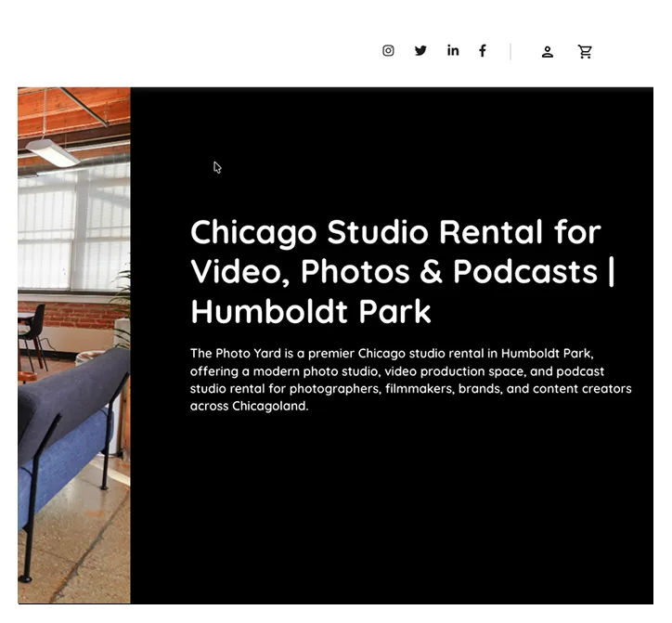Click the 'Humboldt Park' heading line
The width and height of the screenshot is (672, 623).
(x=311, y=312)
